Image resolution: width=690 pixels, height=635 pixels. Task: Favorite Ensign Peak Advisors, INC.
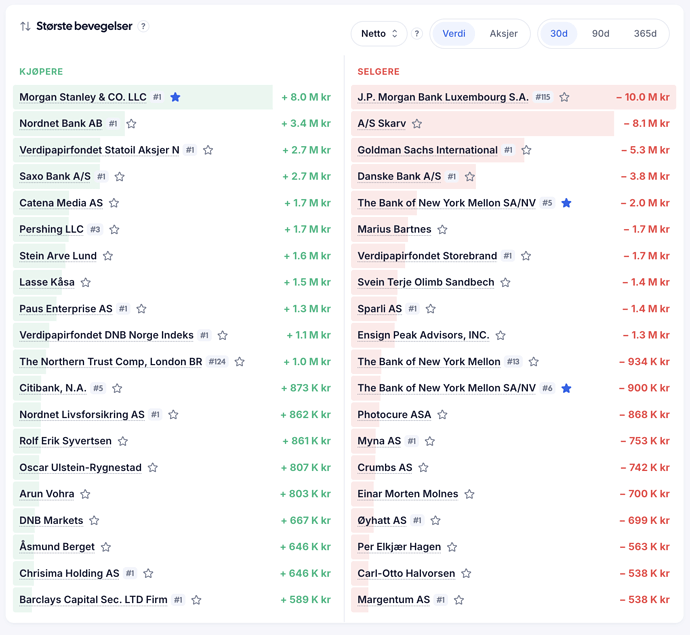point(500,335)
